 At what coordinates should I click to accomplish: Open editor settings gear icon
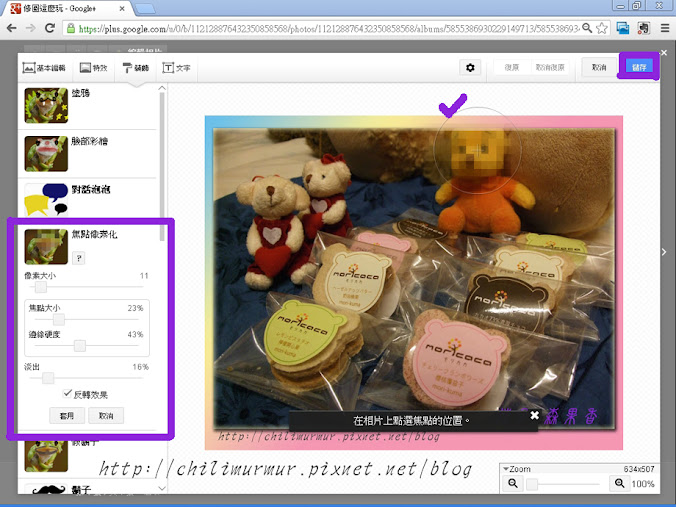pos(470,68)
